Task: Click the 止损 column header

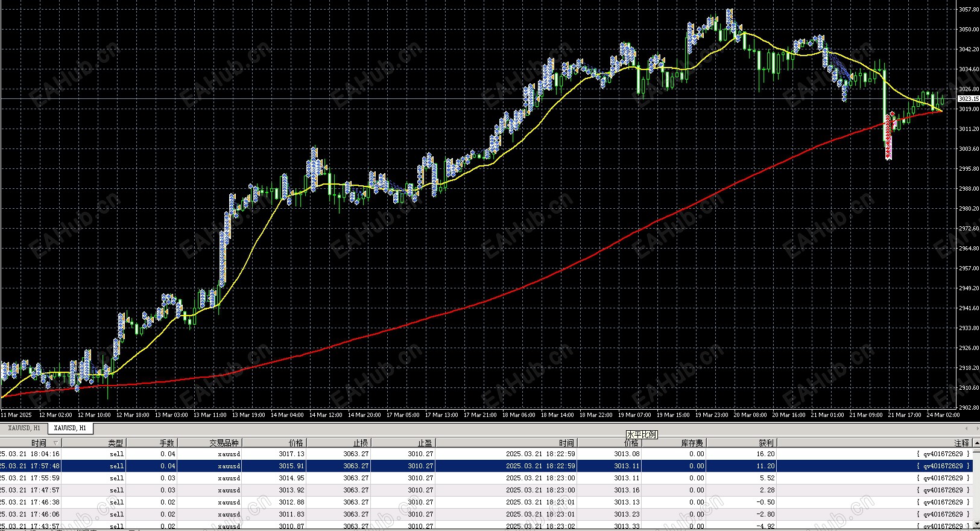Action: 339,443
